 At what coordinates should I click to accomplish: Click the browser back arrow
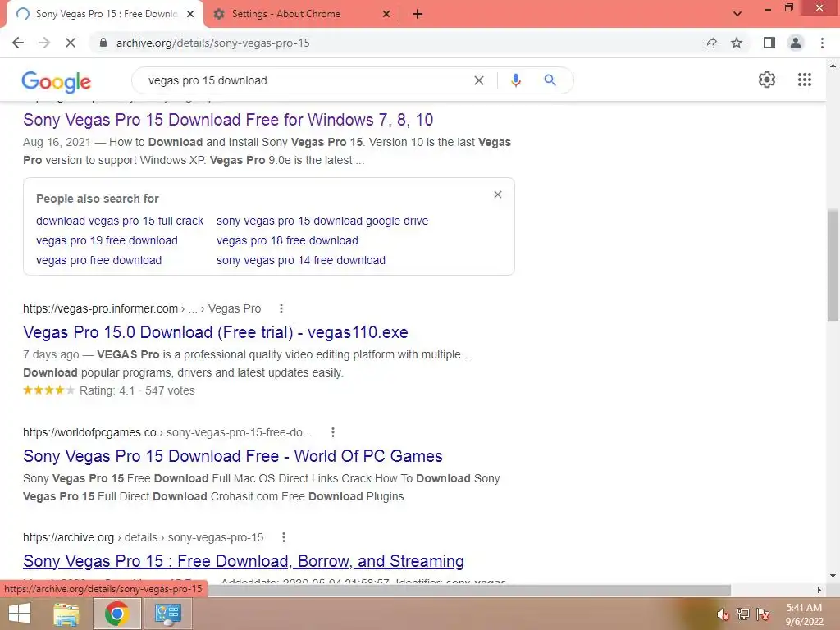[18, 43]
